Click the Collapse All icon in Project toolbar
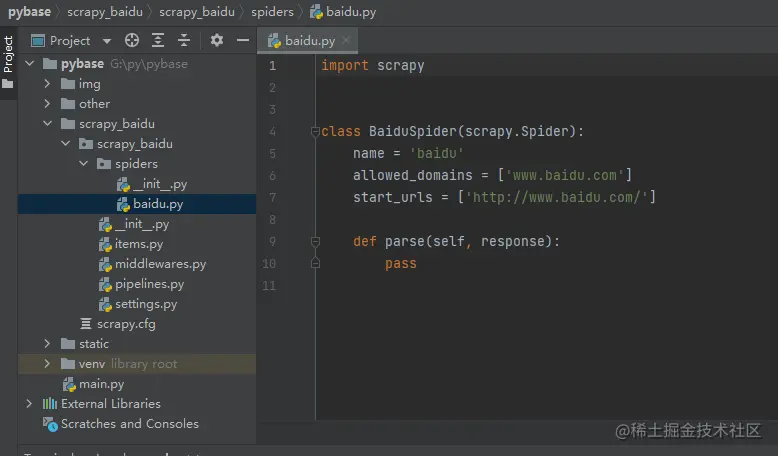 click(184, 40)
